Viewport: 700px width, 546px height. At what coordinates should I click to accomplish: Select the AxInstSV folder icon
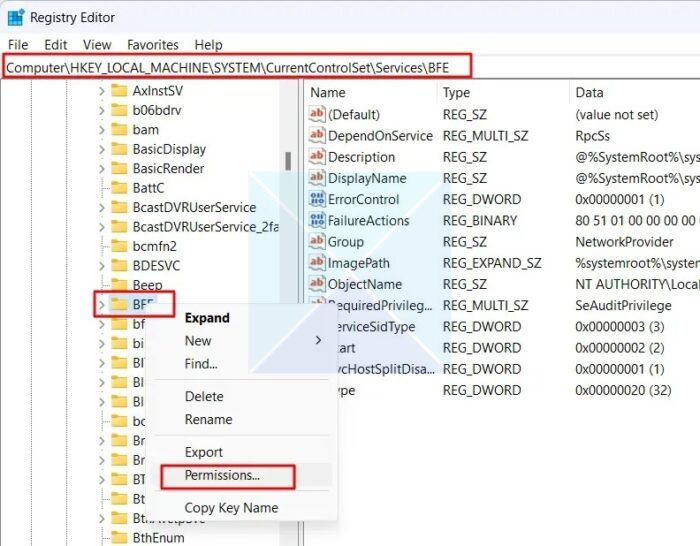pos(119,91)
